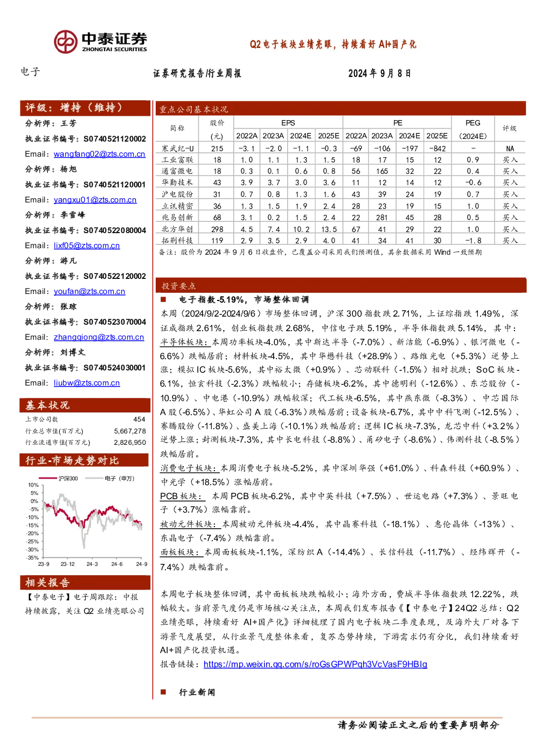
Task: Click the PE column group header
Action: [x=398, y=123]
